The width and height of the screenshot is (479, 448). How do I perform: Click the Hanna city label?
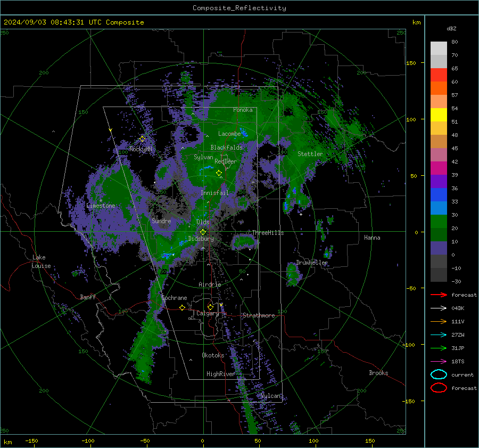tap(372, 238)
